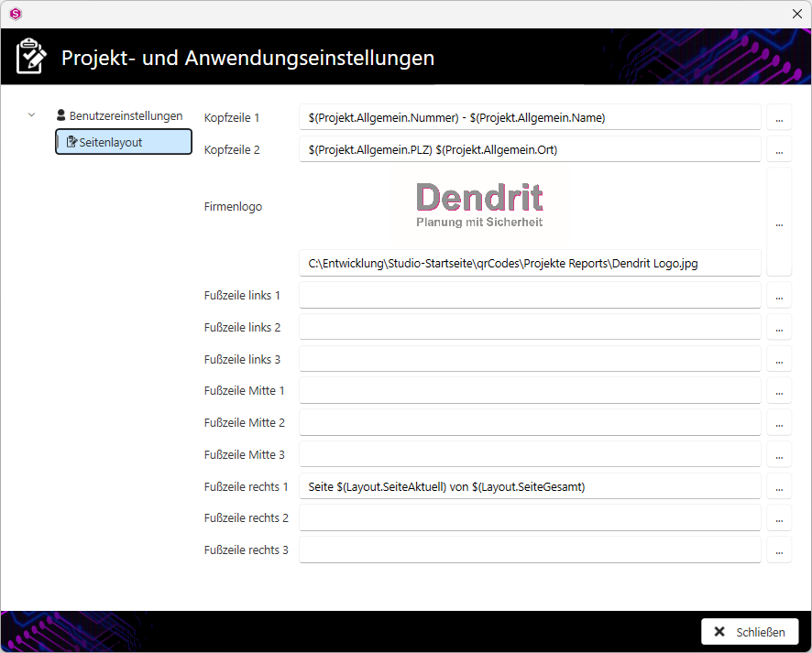Click into the Kopfzeile 2 text field
The image size is (812, 653).
(x=530, y=149)
